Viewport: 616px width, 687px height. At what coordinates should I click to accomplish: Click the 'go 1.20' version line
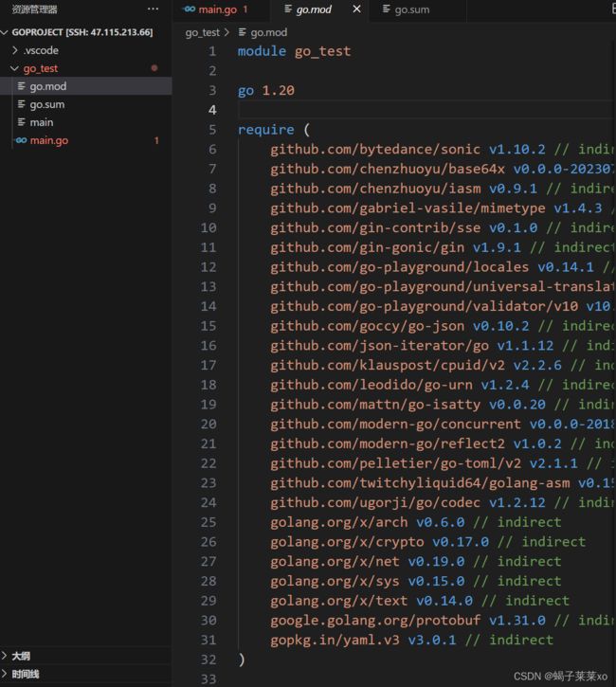click(266, 90)
